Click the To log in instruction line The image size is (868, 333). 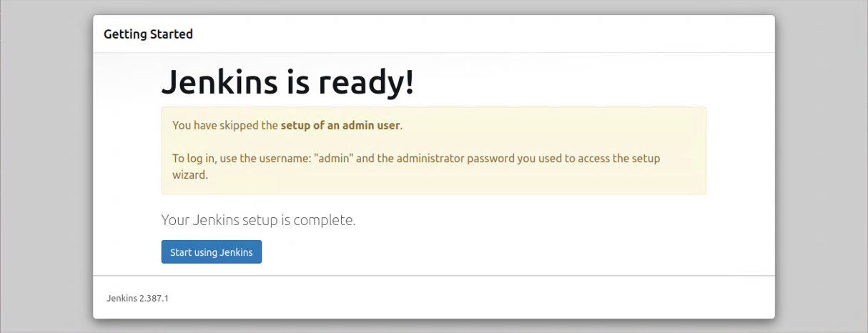(x=415, y=158)
